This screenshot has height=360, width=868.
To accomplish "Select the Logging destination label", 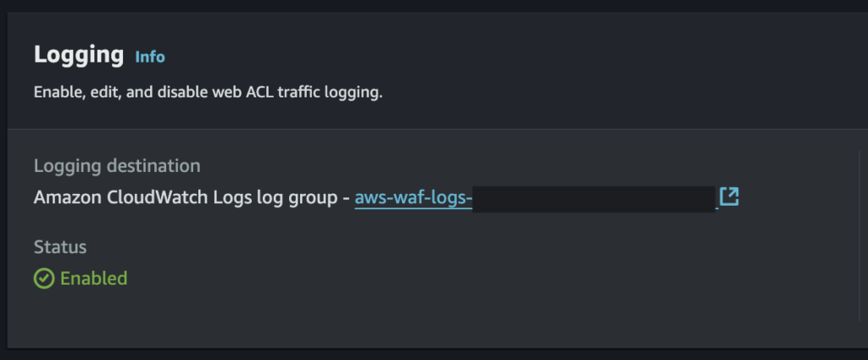I will (117, 166).
